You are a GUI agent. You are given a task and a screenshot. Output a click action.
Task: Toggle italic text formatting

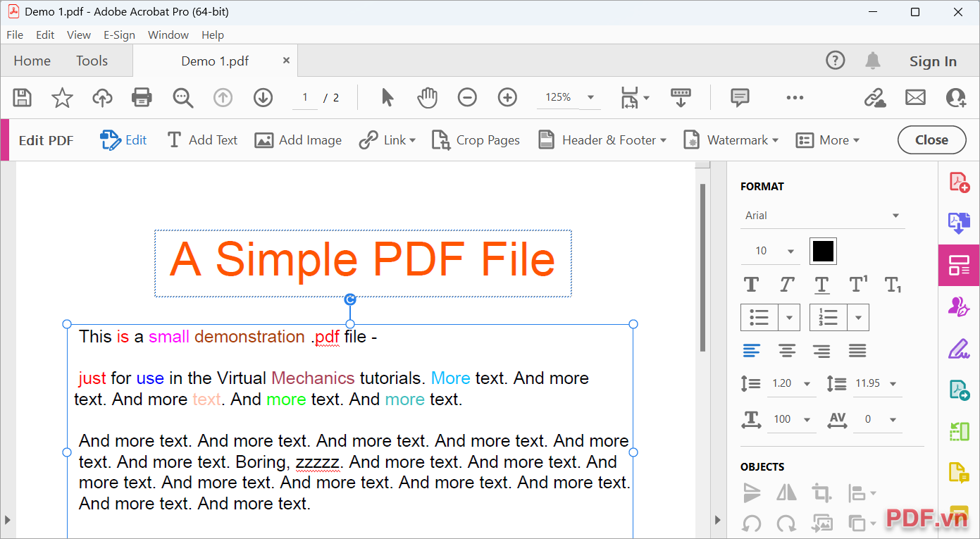point(787,285)
